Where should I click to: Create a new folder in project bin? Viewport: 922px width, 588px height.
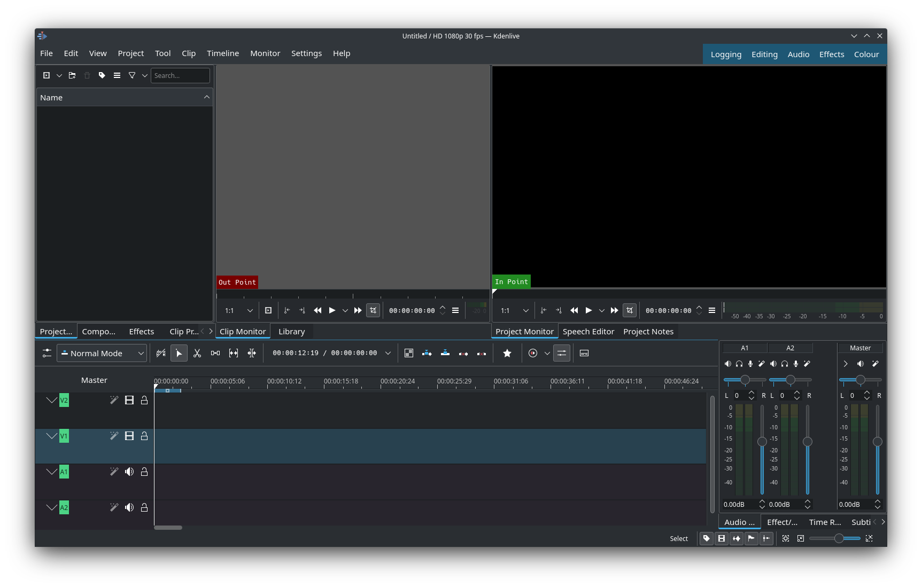click(x=72, y=75)
